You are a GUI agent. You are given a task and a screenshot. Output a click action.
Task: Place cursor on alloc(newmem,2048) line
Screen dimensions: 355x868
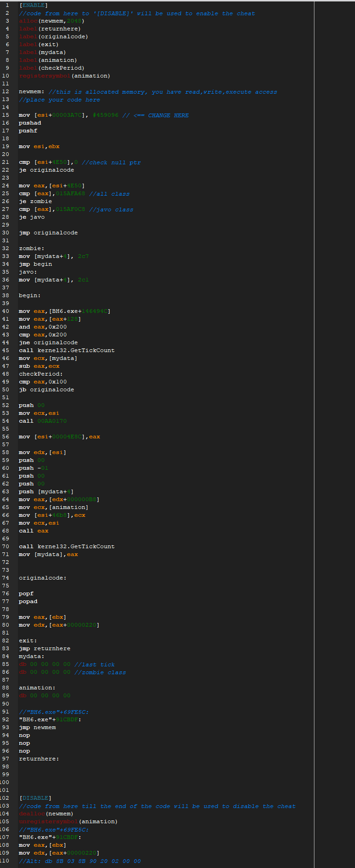[x=51, y=21]
